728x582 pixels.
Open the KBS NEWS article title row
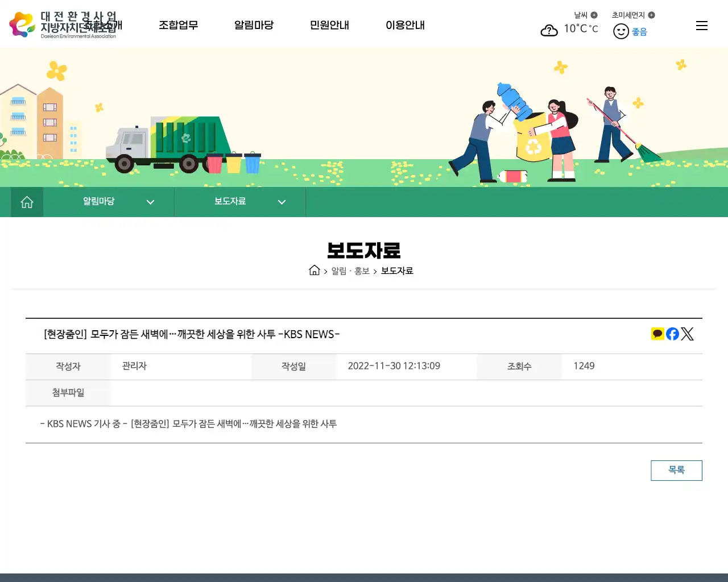191,335
